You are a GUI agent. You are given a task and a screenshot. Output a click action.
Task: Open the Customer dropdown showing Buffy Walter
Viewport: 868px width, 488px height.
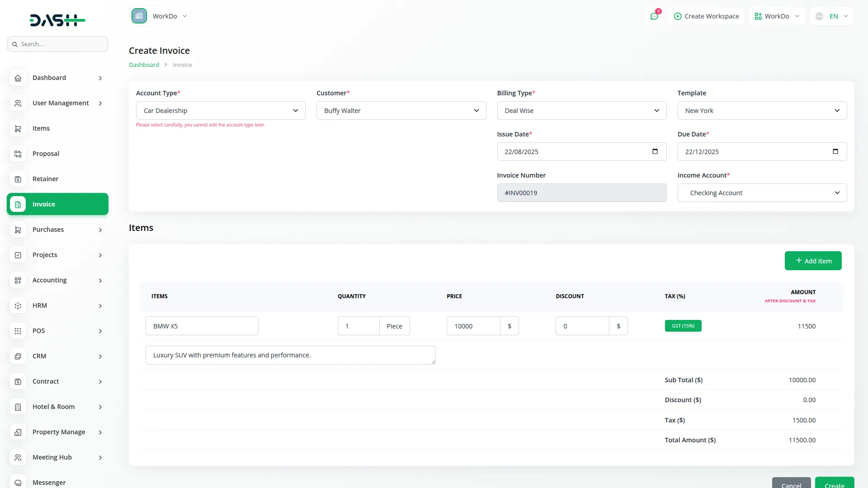pos(401,111)
